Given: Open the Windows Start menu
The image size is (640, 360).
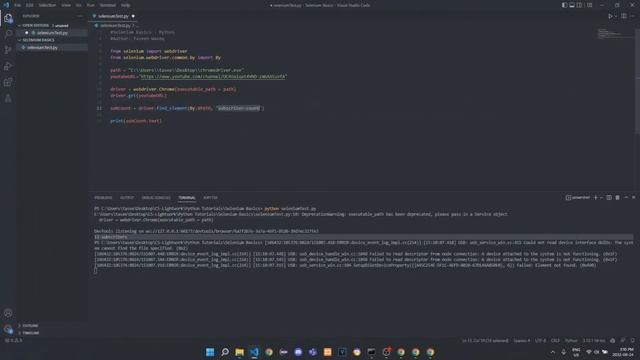Looking at the screenshot, I should click(x=210, y=352).
